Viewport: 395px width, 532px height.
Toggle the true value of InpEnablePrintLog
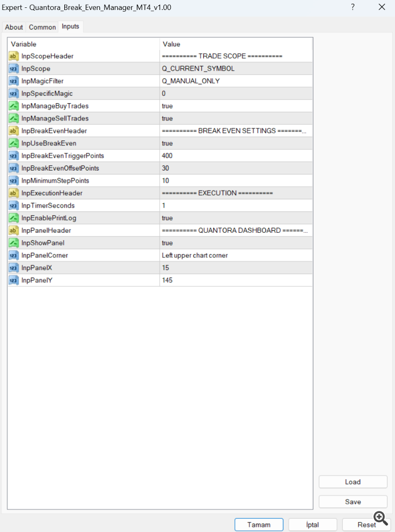[236, 218]
